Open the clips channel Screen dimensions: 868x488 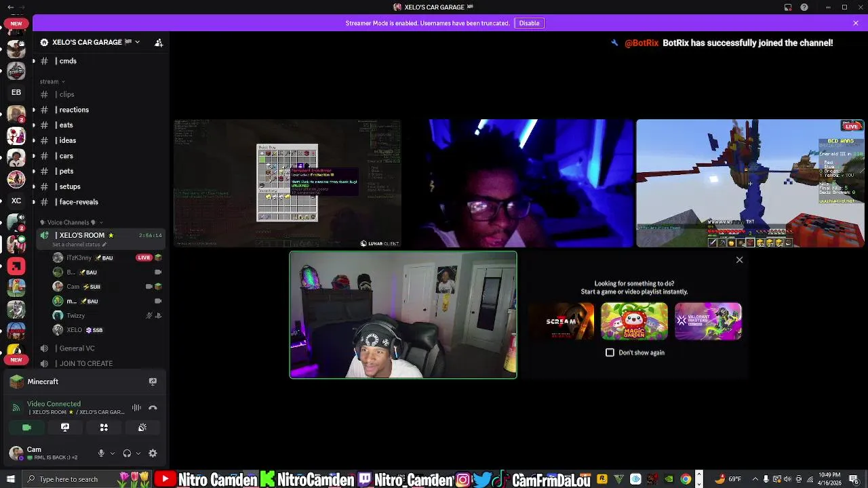(x=100, y=94)
